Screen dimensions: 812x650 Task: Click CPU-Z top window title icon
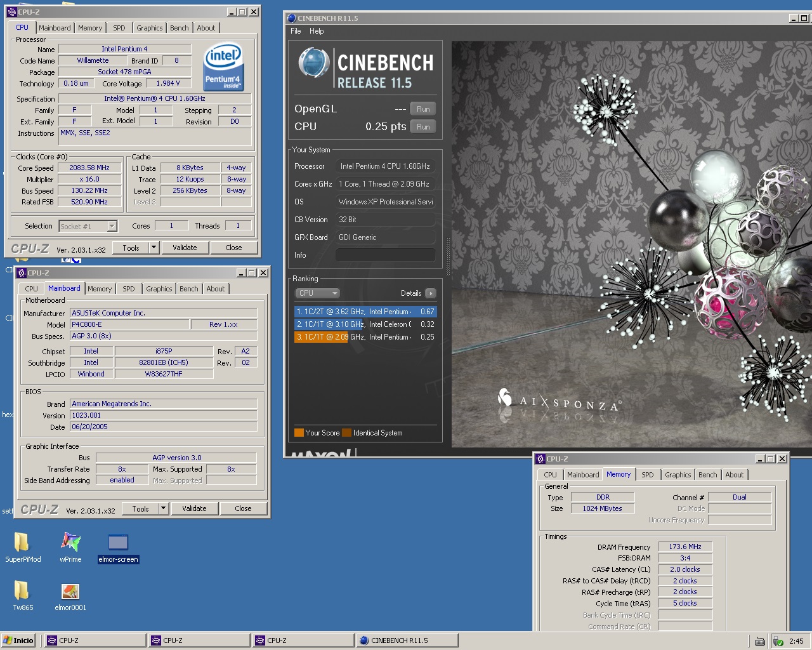pos(11,12)
